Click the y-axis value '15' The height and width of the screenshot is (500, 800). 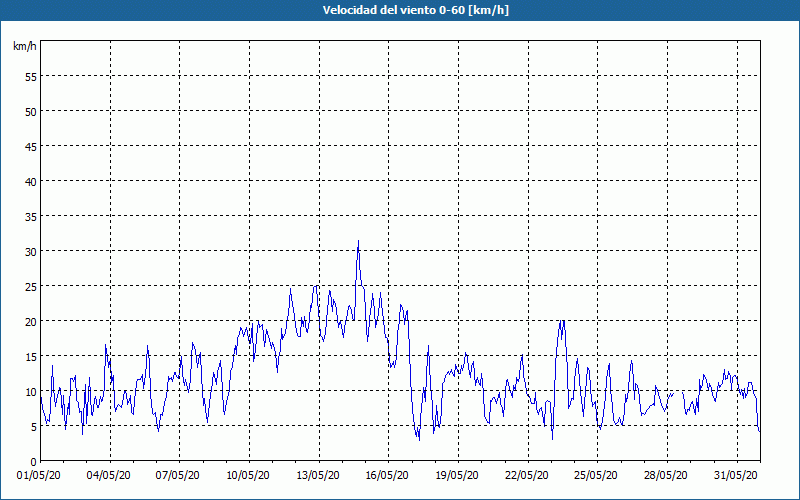[31, 356]
